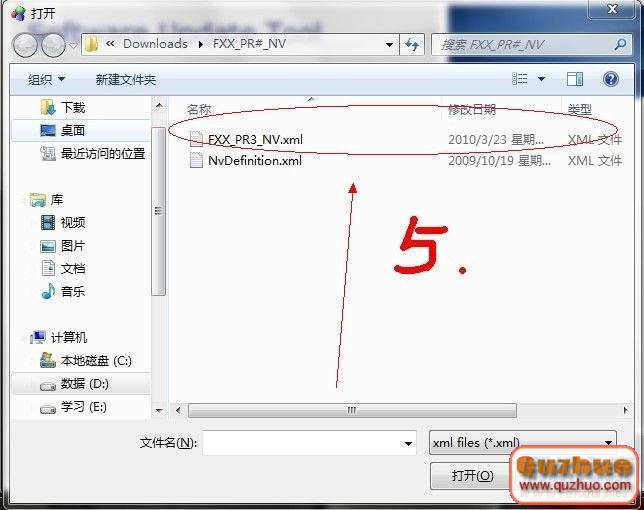The image size is (644, 510).
Task: Sort by the 类型 type column header
Action: click(x=580, y=109)
